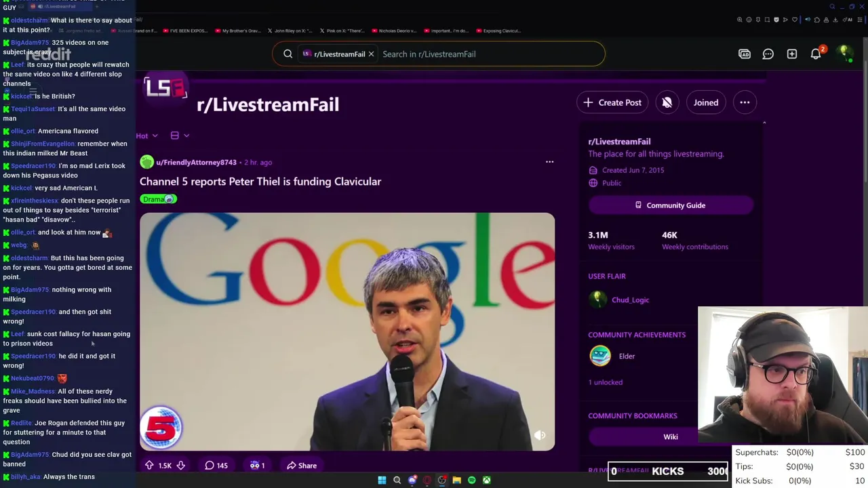Click the 3.1M weekly visitors stat
The width and height of the screenshot is (868, 488).
click(x=611, y=240)
